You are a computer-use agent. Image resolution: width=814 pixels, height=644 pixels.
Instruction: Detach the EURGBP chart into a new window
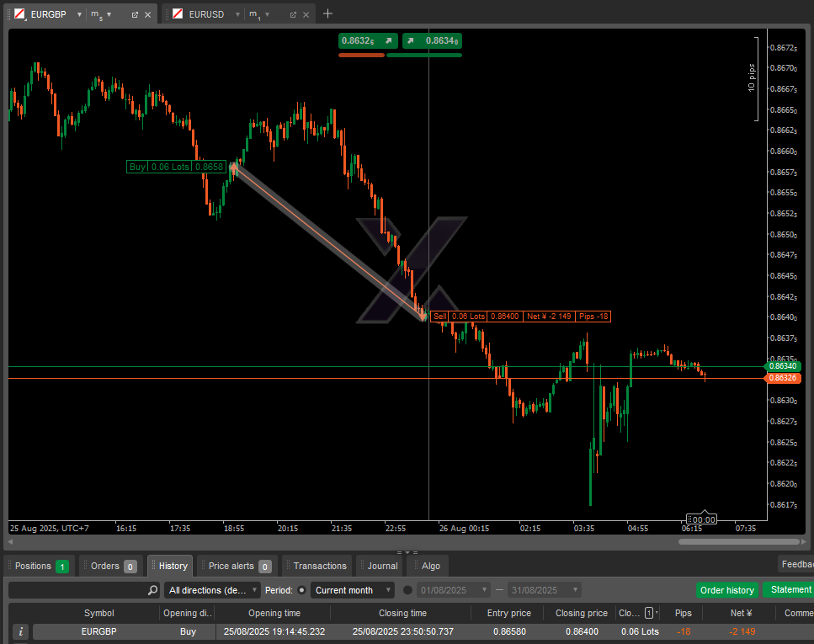point(135,14)
